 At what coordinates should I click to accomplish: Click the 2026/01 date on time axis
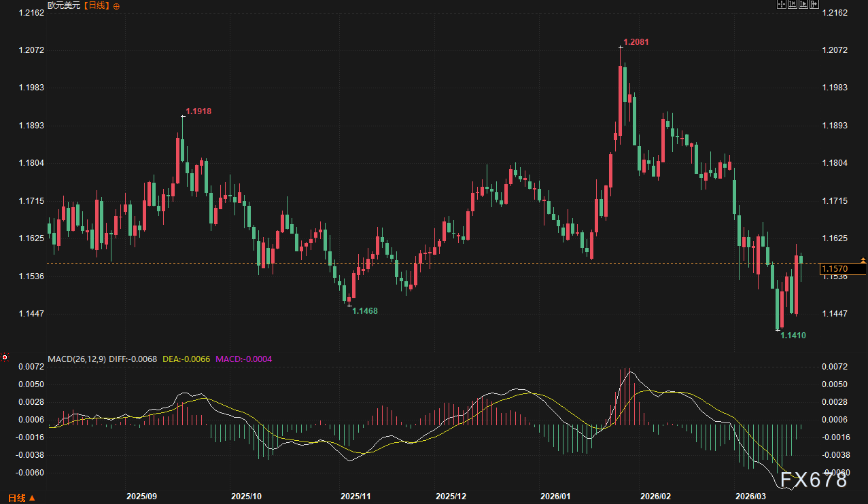(556, 497)
